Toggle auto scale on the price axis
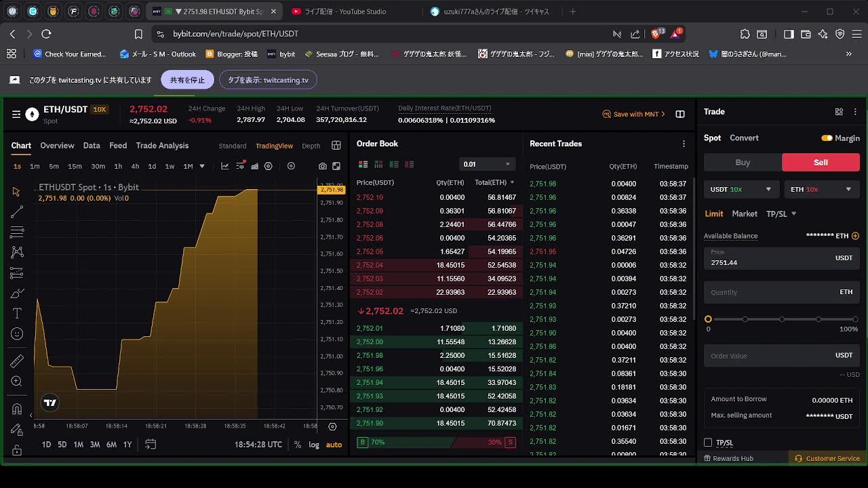Viewport: 868px width, 488px height. coord(334,444)
